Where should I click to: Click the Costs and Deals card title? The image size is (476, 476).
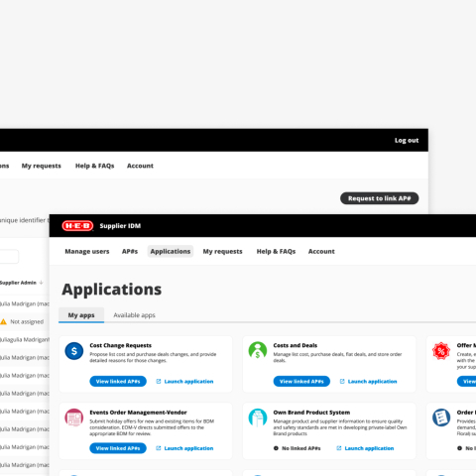click(x=296, y=345)
